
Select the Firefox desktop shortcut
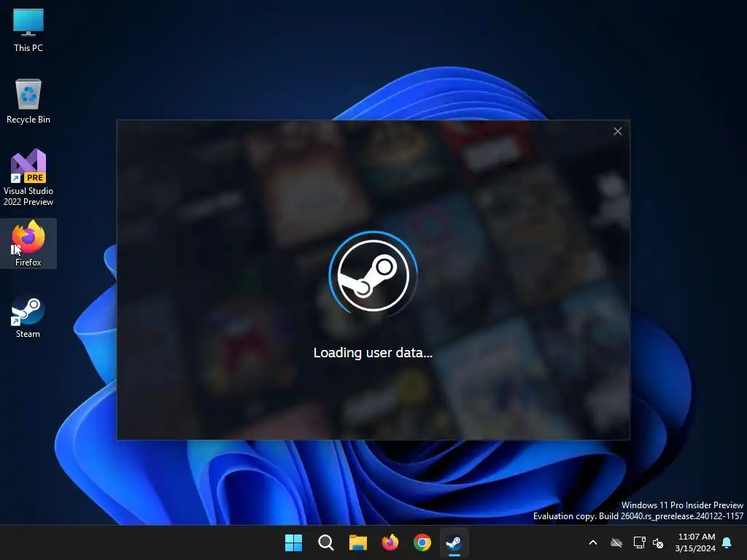coord(28,244)
